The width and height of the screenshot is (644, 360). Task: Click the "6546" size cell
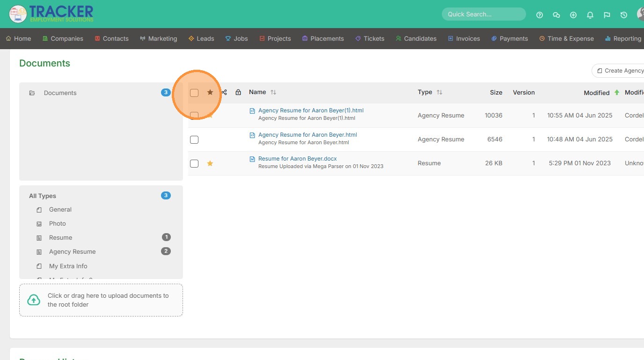coord(496,140)
